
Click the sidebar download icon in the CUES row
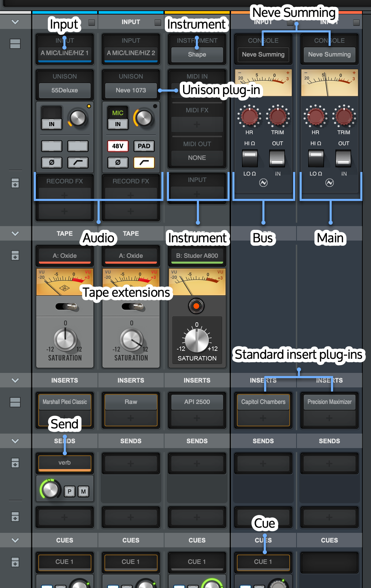[x=15, y=562]
